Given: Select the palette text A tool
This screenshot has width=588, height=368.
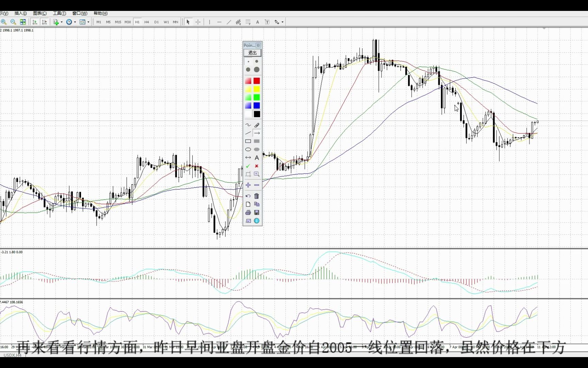Looking at the screenshot, I should pyautogui.click(x=257, y=158).
